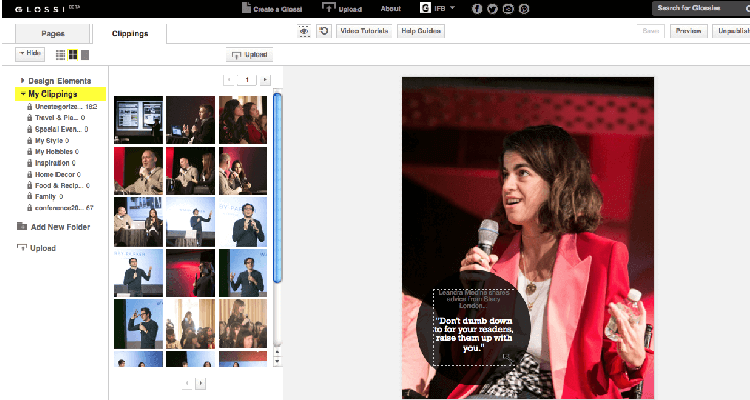Click the Hide panel toggle button
The height and width of the screenshot is (400, 750).
click(x=29, y=53)
